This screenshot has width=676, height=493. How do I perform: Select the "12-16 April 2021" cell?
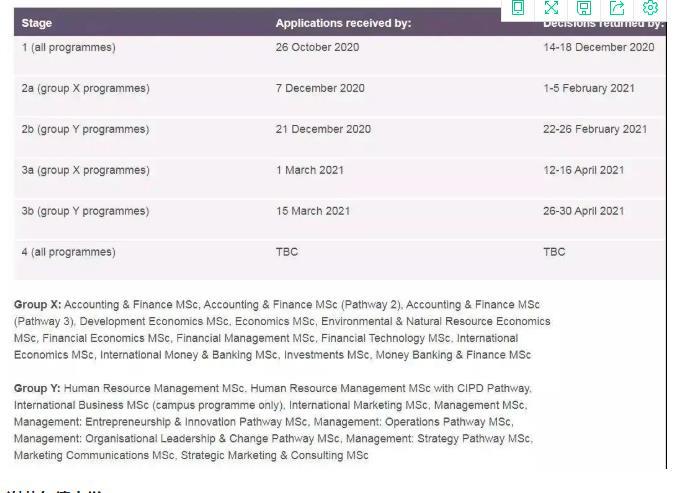[x=584, y=170]
